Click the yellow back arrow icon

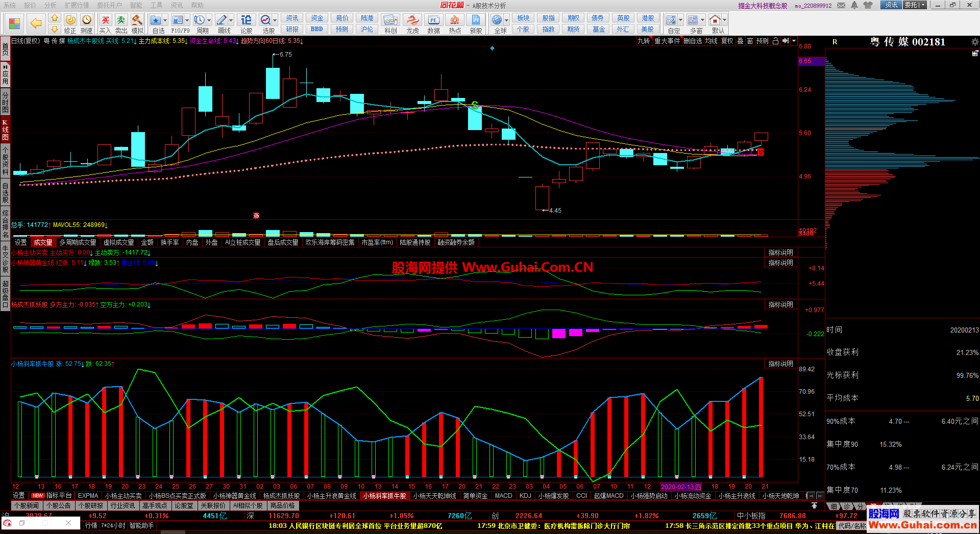coord(36,23)
